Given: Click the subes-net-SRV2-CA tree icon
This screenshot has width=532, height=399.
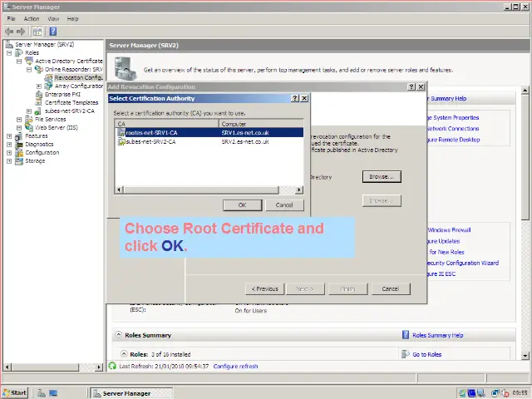Looking at the screenshot, I should click(x=38, y=111).
